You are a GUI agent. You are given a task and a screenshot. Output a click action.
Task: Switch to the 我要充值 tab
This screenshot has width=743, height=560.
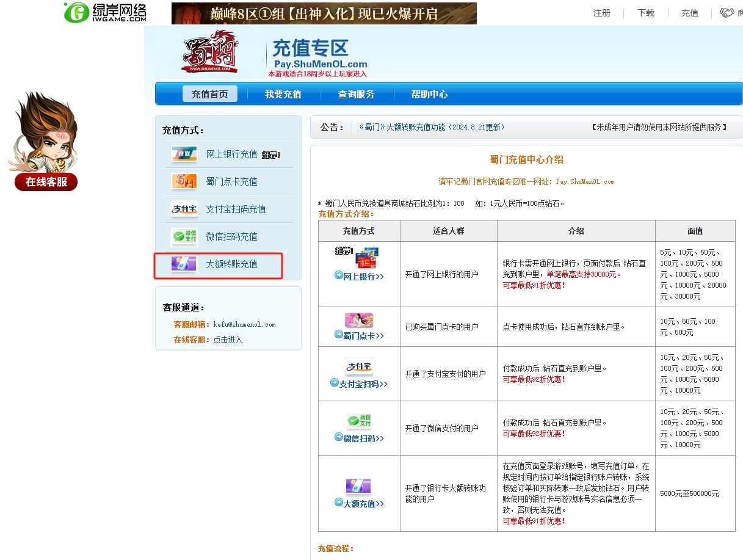283,94
